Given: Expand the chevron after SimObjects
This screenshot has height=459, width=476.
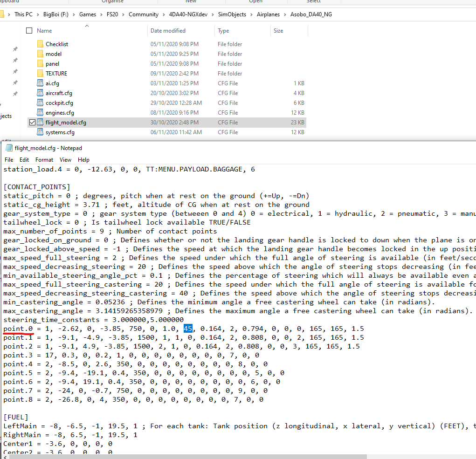Looking at the screenshot, I should coord(251,14).
